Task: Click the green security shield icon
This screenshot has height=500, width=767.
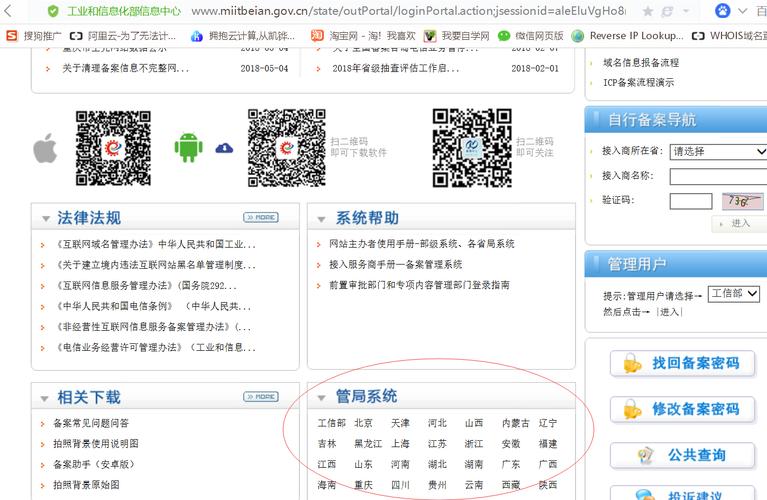Action: [53, 11]
